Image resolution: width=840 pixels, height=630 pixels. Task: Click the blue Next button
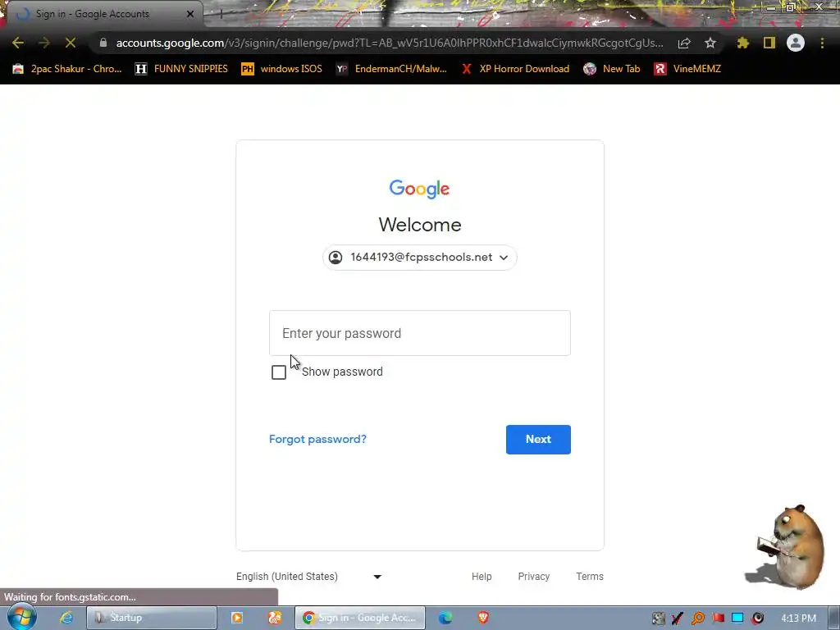(x=538, y=440)
